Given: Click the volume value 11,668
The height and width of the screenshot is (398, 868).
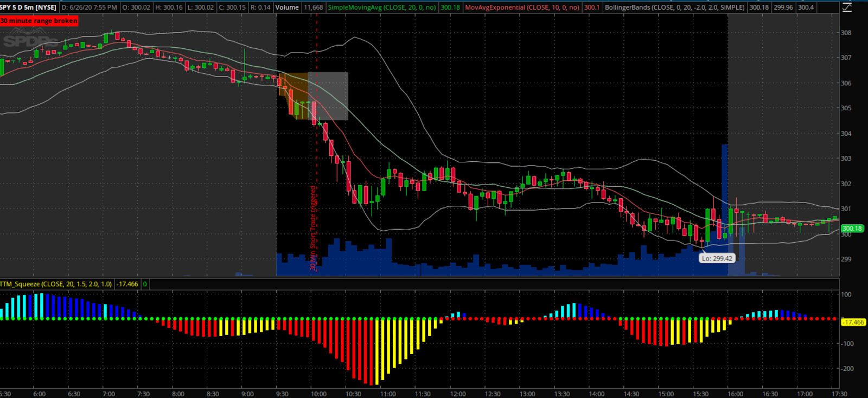Looking at the screenshot, I should (x=313, y=8).
